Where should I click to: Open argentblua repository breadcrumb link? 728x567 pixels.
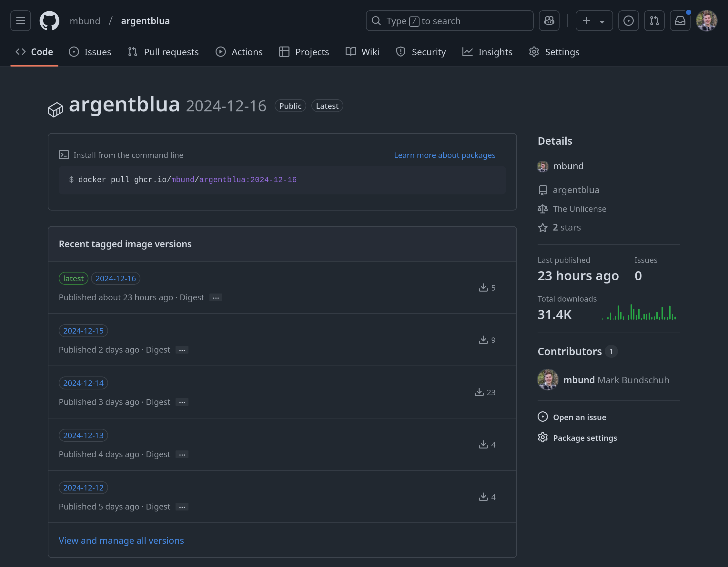(x=145, y=21)
